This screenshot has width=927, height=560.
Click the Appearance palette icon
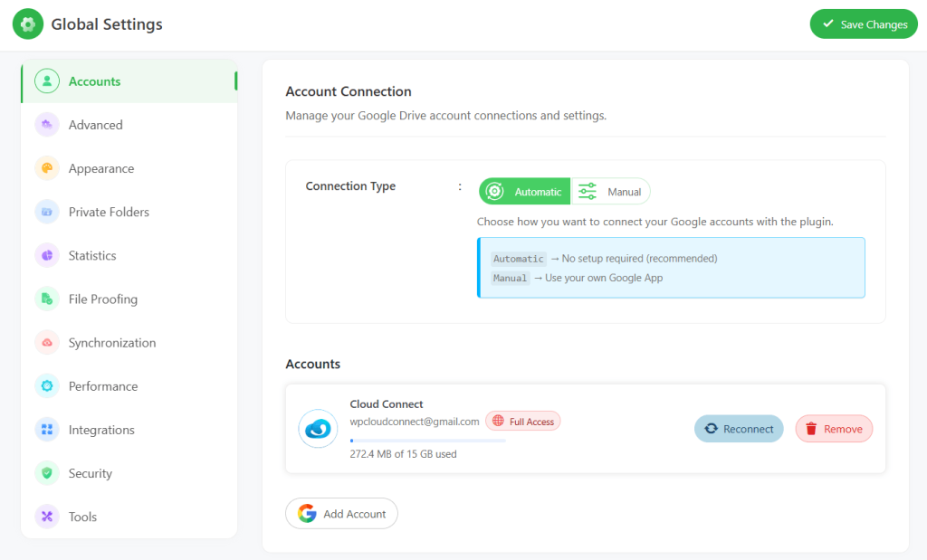47,168
